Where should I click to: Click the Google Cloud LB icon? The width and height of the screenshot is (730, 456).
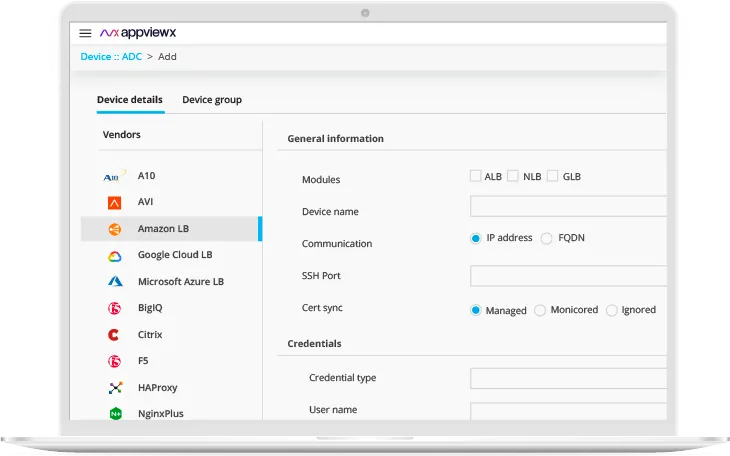coord(115,256)
